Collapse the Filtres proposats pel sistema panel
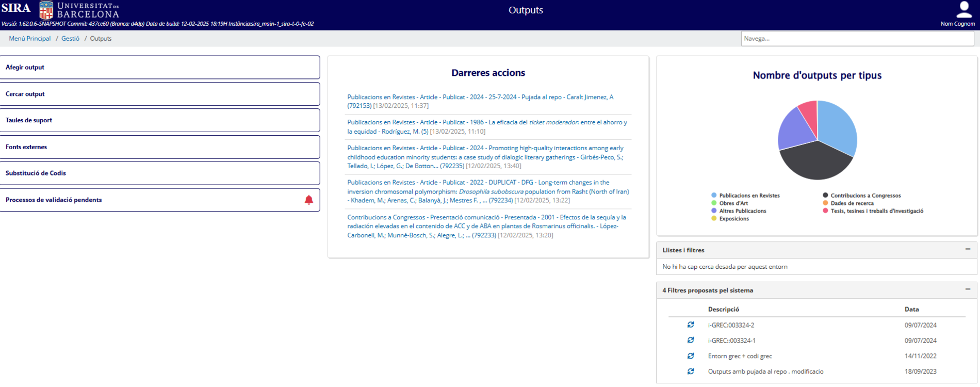 click(x=968, y=289)
